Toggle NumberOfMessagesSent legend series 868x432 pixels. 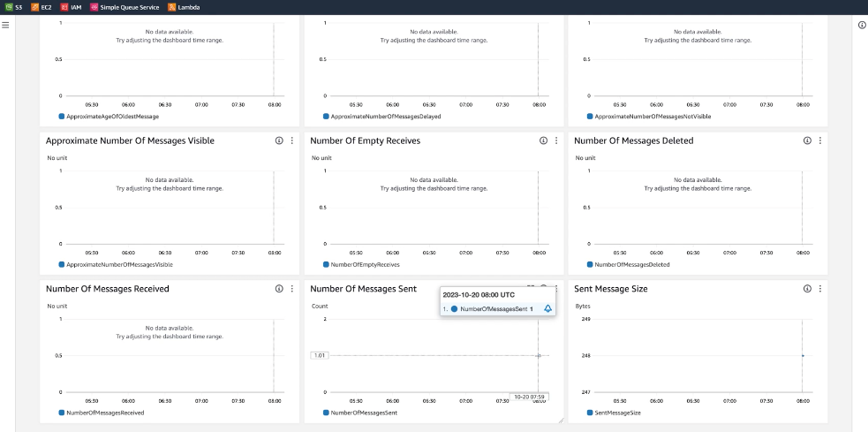click(x=363, y=413)
